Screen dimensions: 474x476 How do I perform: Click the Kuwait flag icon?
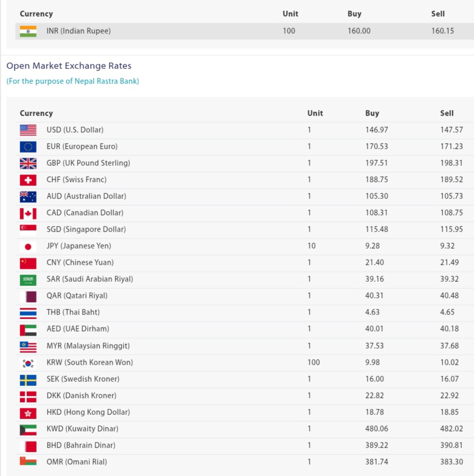click(x=28, y=429)
